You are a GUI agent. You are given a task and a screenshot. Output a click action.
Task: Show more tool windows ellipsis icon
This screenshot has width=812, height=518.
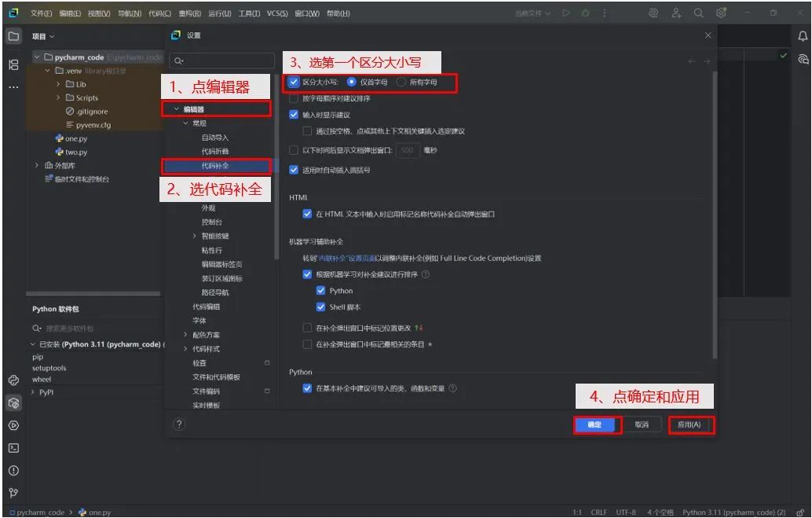[14, 87]
